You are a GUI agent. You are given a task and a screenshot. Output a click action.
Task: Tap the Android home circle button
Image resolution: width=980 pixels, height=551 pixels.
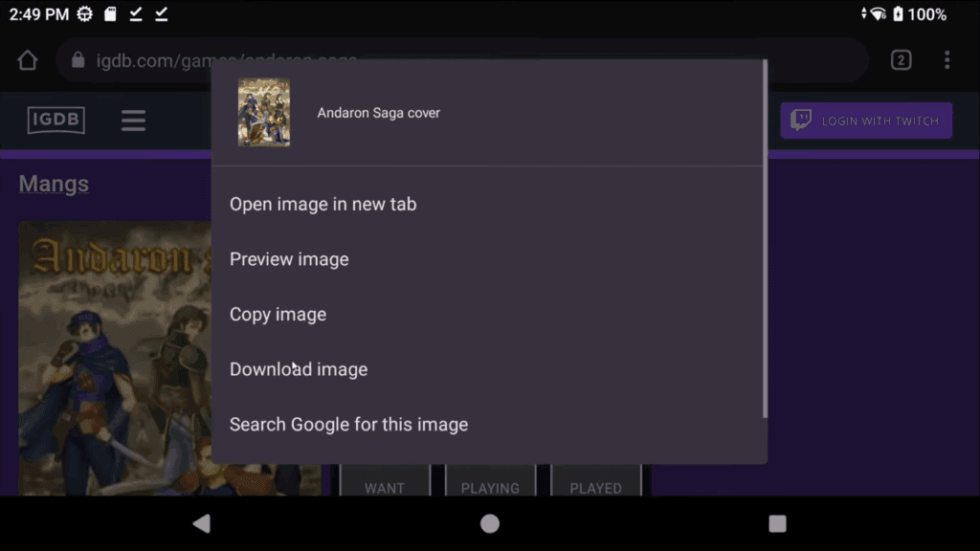click(490, 523)
